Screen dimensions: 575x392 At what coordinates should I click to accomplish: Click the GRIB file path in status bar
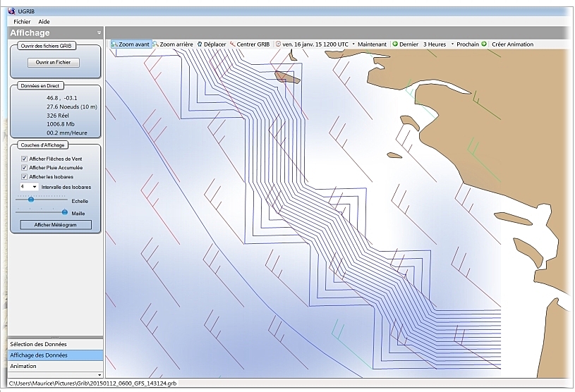(93, 384)
